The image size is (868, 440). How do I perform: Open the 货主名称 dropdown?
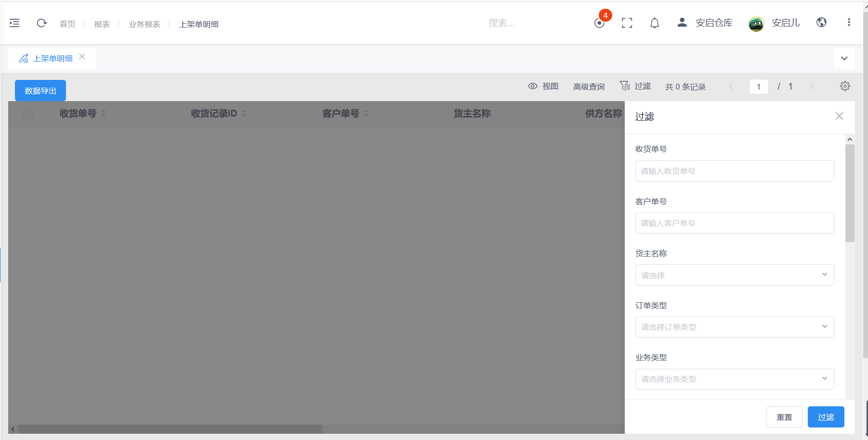735,275
